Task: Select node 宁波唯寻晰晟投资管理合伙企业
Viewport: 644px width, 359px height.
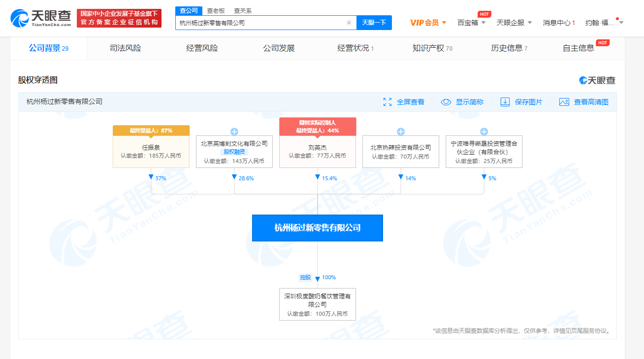Action: pos(484,152)
